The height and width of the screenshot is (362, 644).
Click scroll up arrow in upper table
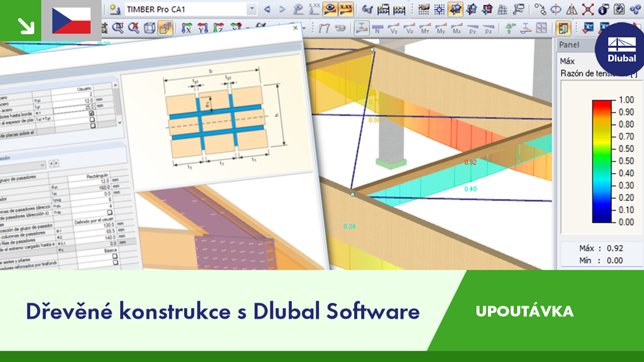tap(116, 85)
